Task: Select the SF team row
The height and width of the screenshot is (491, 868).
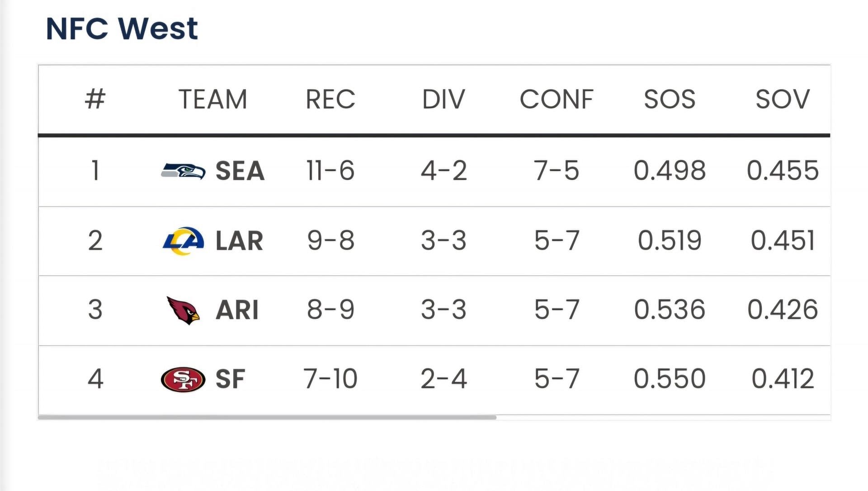Action: [434, 379]
